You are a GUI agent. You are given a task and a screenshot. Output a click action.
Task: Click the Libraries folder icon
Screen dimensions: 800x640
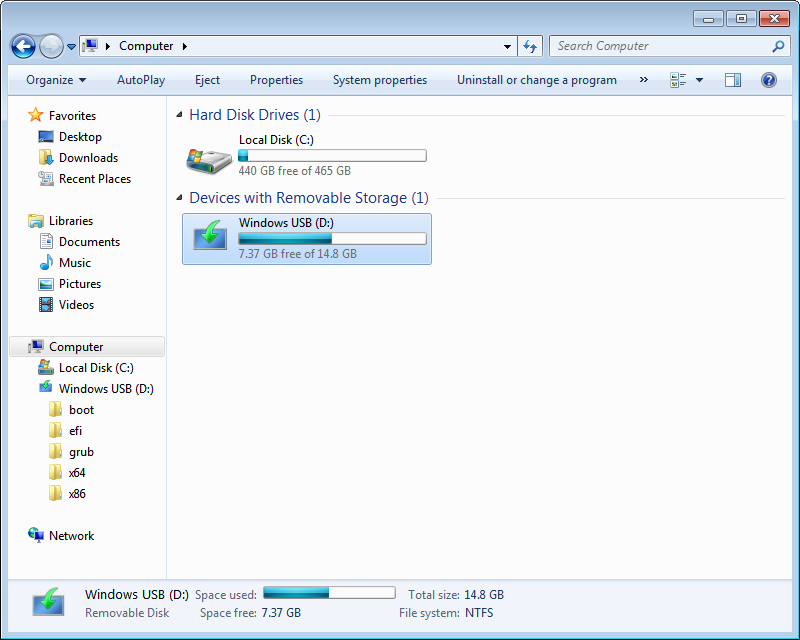pos(36,221)
